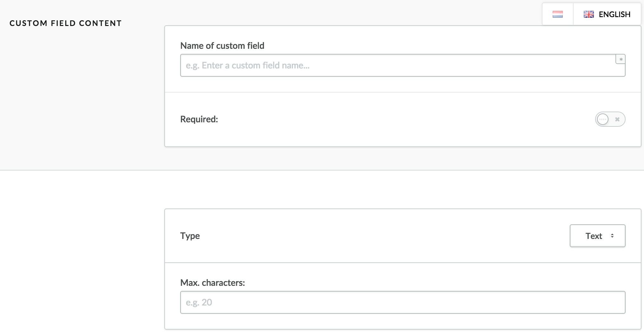Click the Name of custom field input
The width and height of the screenshot is (644, 334).
coord(403,65)
